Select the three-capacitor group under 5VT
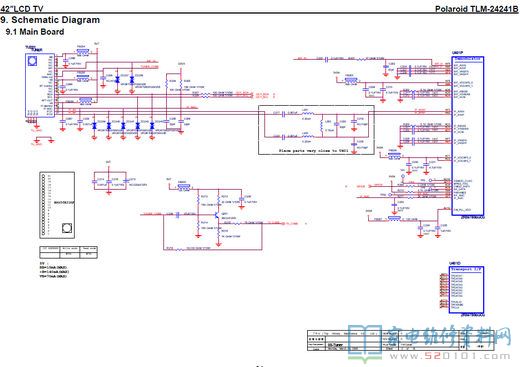This screenshot has height=367, width=520. coord(110,182)
